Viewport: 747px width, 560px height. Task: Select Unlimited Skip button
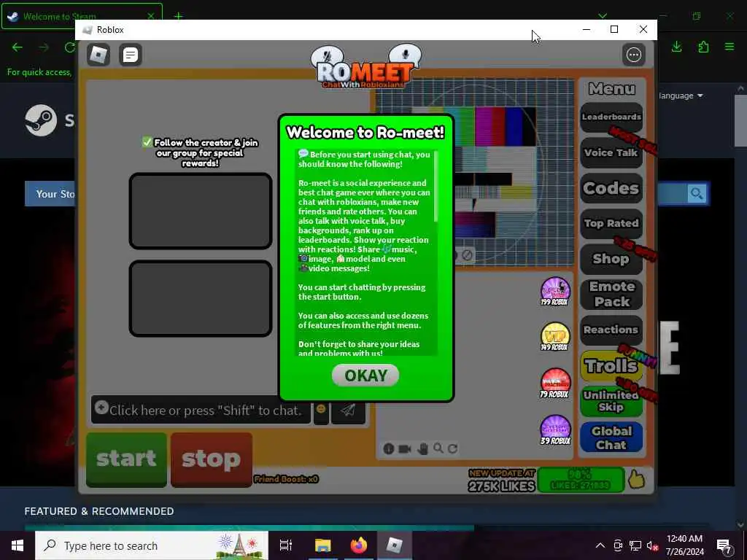click(611, 401)
